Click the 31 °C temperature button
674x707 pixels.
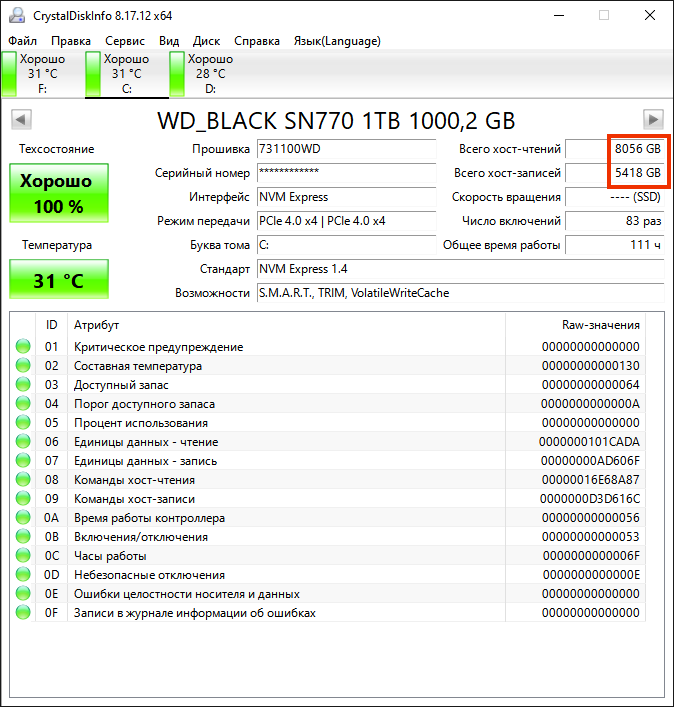59,279
